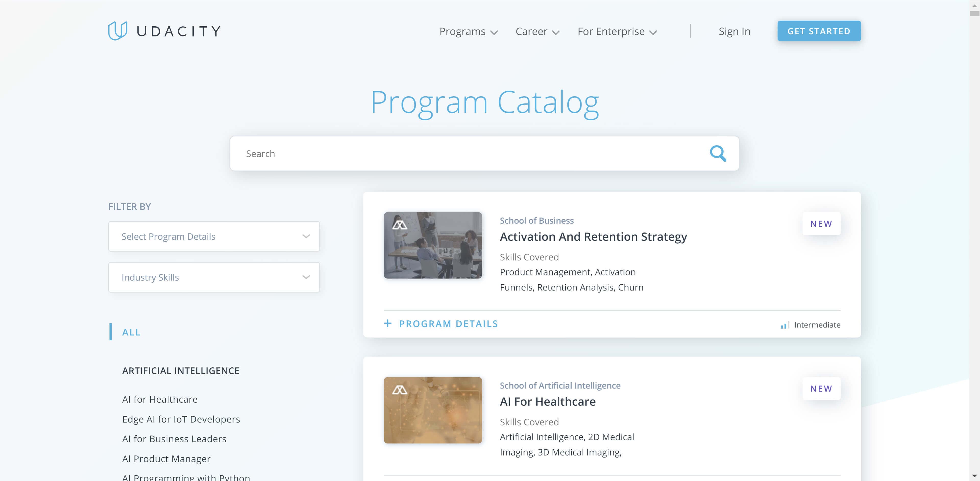Expand the PROGRAM DETAILS section

point(441,324)
